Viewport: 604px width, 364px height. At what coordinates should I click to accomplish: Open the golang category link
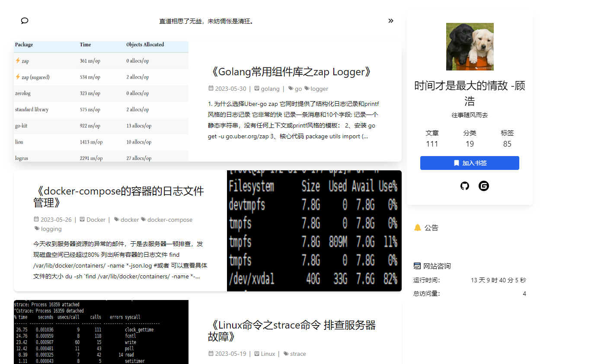click(x=270, y=89)
